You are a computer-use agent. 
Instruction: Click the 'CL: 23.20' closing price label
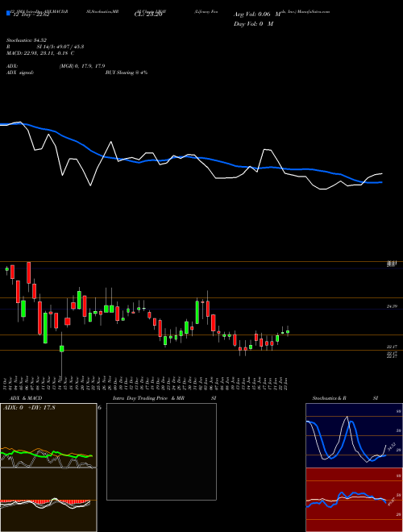pyautogui.click(x=148, y=15)
